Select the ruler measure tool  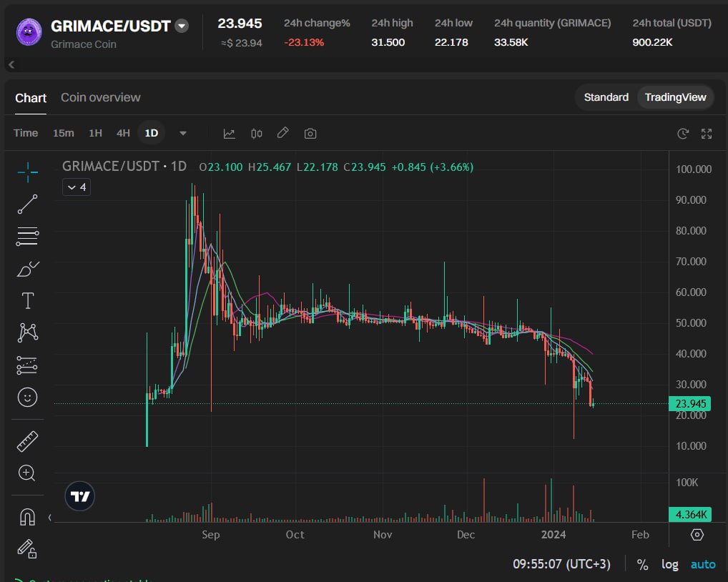(x=27, y=441)
